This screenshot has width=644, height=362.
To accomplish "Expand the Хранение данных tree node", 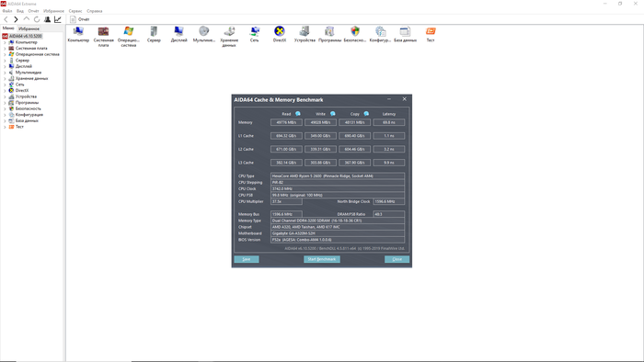I will [5, 78].
